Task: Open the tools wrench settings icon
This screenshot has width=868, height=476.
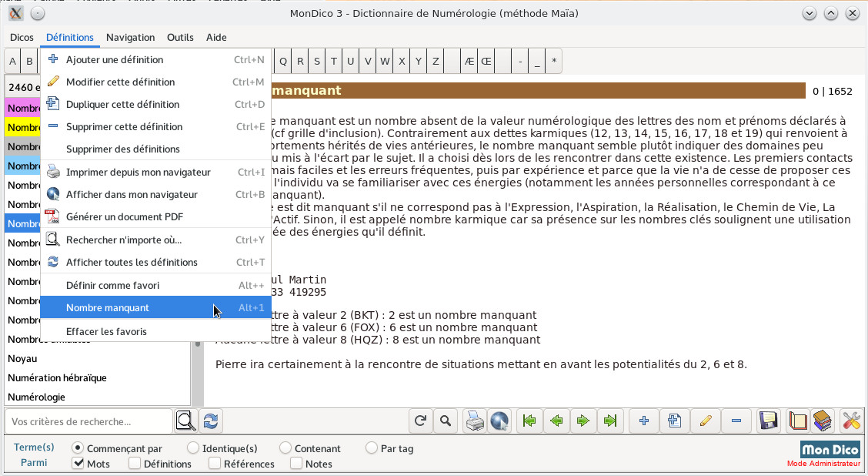Action: pos(851,421)
